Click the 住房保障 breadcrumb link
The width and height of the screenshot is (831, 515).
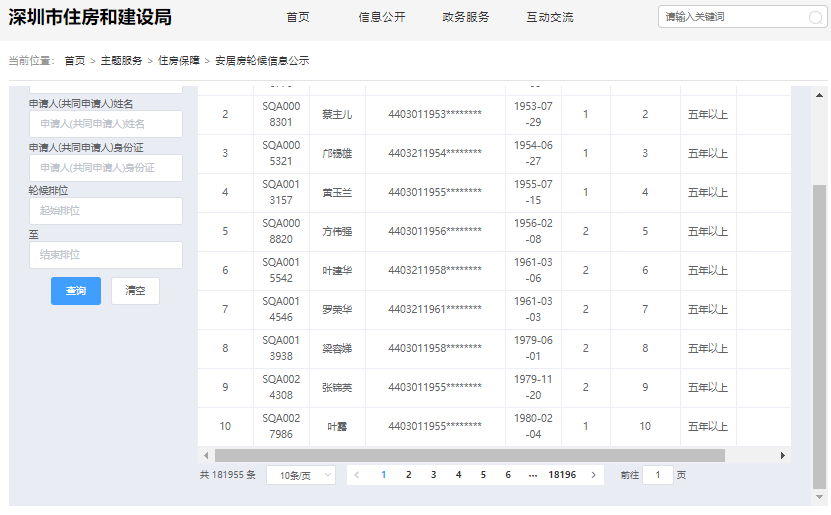(179, 60)
